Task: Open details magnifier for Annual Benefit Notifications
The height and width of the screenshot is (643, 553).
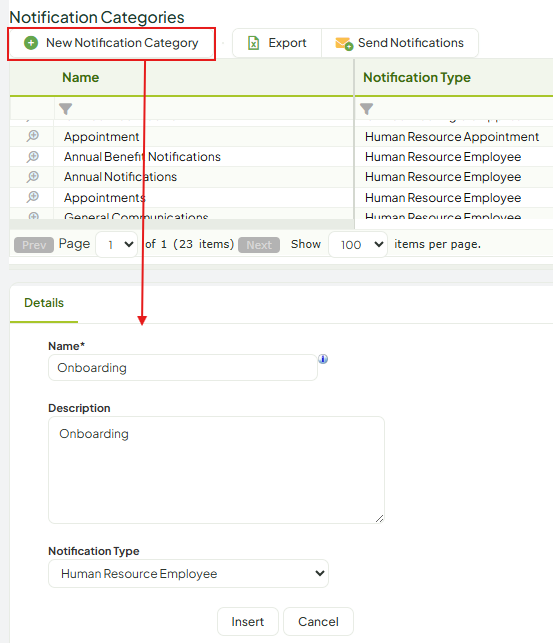Action: pos(32,157)
